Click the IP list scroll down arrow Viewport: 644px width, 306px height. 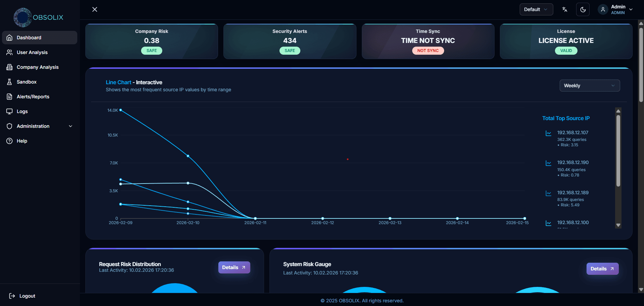(618, 225)
